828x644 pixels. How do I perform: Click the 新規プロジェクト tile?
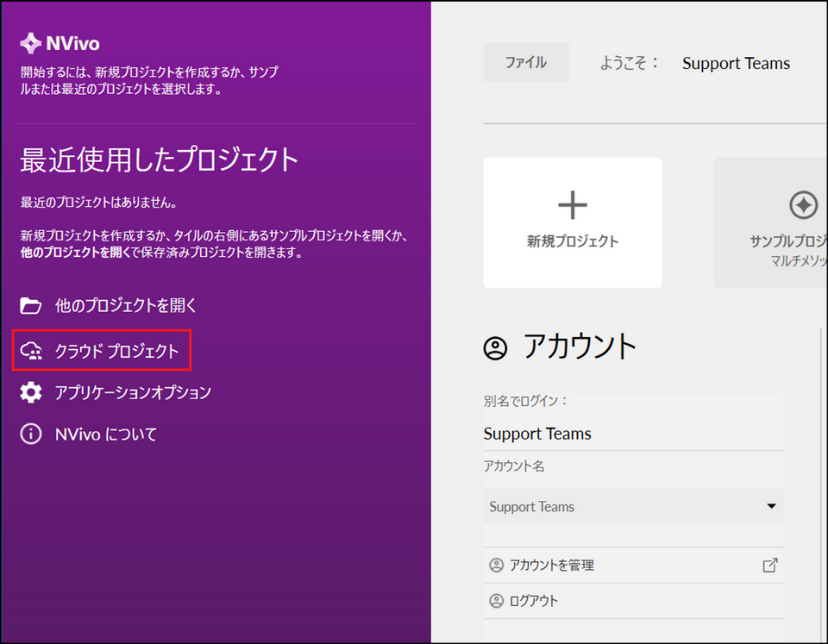coord(573,222)
